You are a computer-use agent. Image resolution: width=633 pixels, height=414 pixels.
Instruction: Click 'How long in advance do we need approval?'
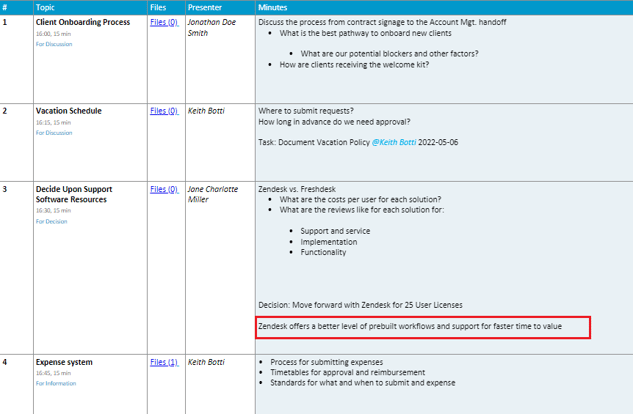334,122
